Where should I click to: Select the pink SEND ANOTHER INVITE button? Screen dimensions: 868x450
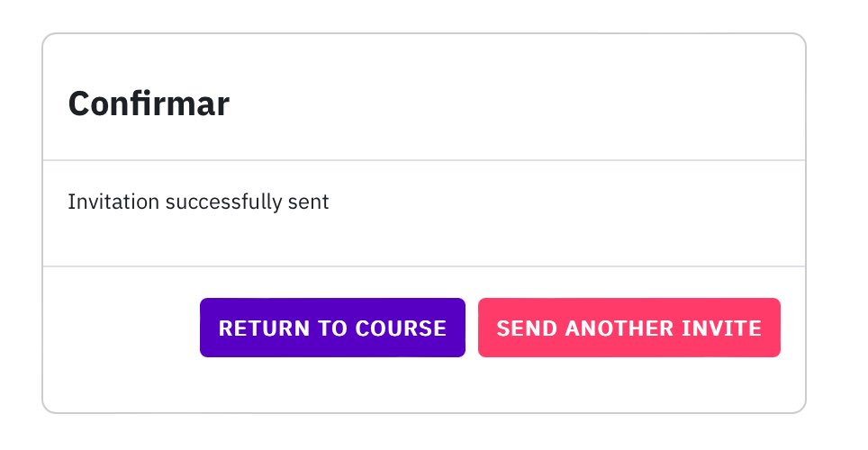(x=628, y=328)
